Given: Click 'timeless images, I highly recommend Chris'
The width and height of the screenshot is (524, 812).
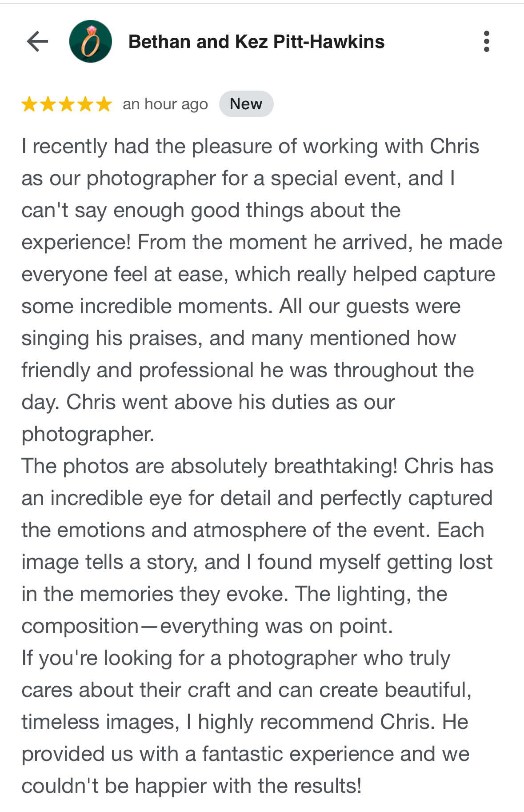Looking at the screenshot, I should (x=228, y=722).
